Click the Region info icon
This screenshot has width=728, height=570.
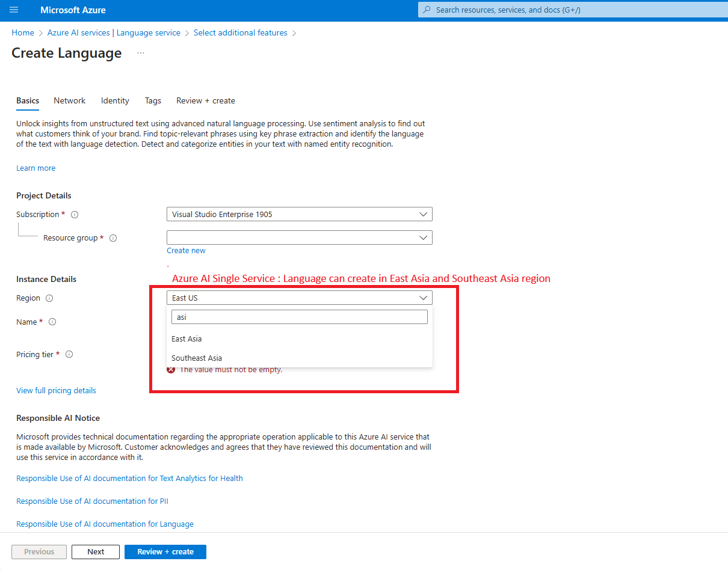click(49, 298)
